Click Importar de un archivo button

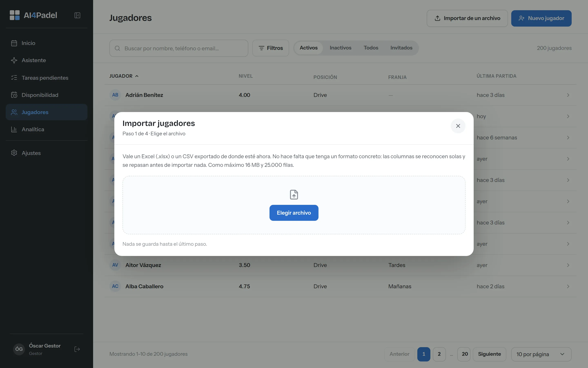(467, 18)
